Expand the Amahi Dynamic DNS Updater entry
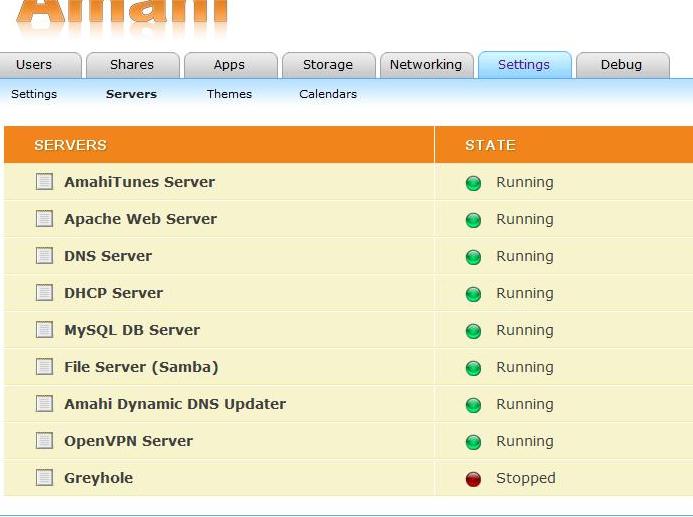The height and width of the screenshot is (517, 693). pyautogui.click(x=175, y=404)
